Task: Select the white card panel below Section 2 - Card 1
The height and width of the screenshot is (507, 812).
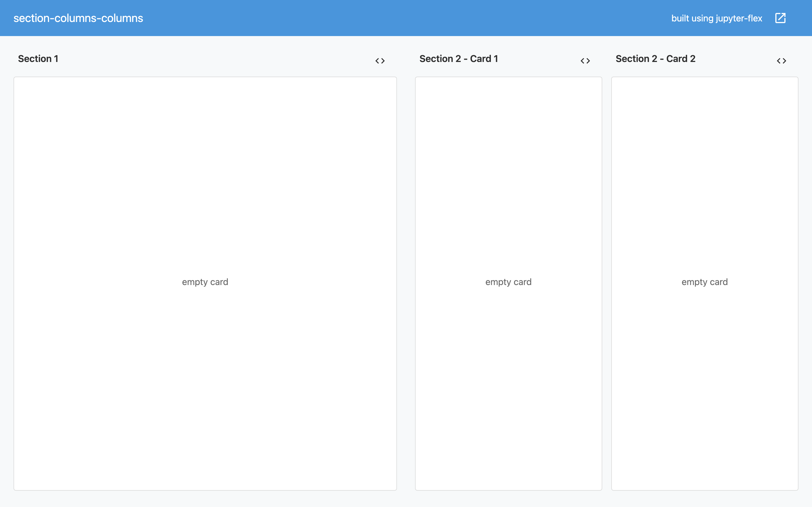Action: point(508,168)
